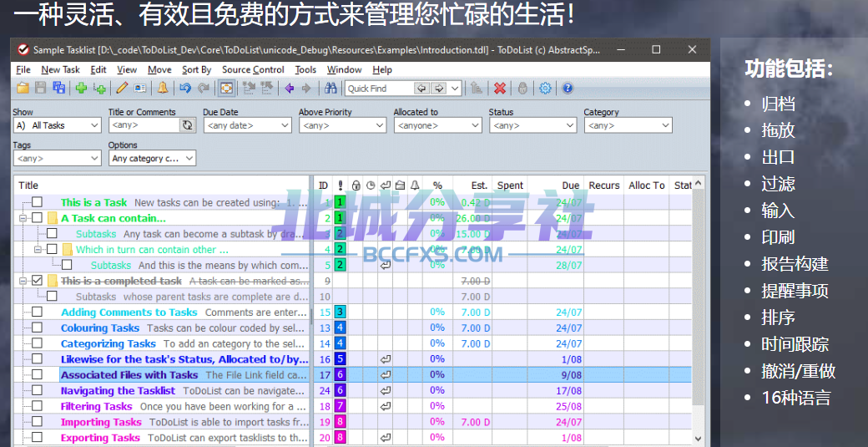Edit the task title with the pencil icon

point(123,88)
